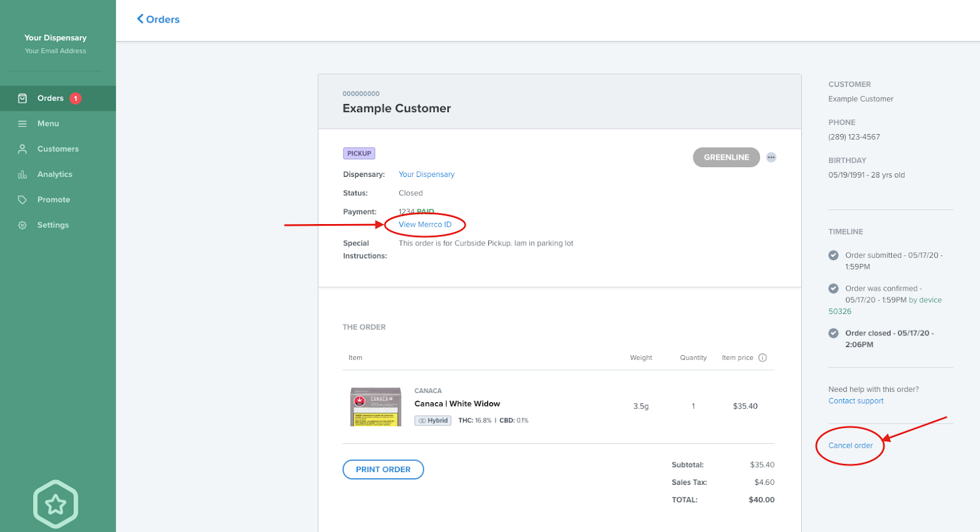Click the Contact support link
This screenshot has height=532, width=980.
(x=856, y=401)
